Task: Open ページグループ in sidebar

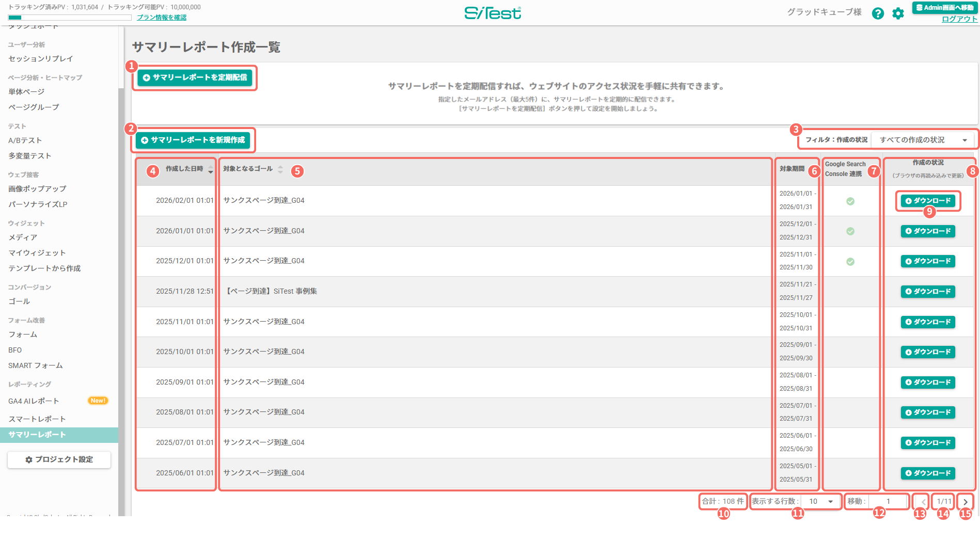Action: pyautogui.click(x=34, y=107)
